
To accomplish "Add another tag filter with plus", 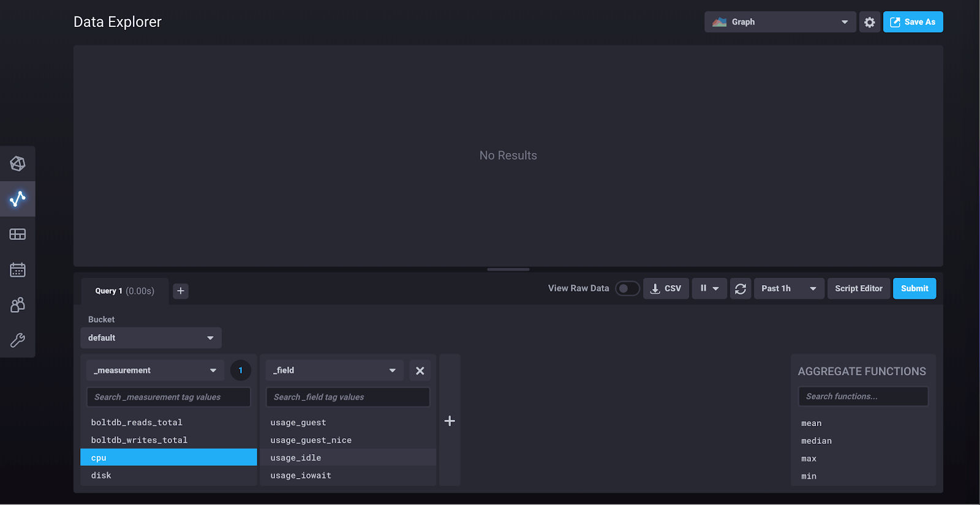I will pos(450,421).
